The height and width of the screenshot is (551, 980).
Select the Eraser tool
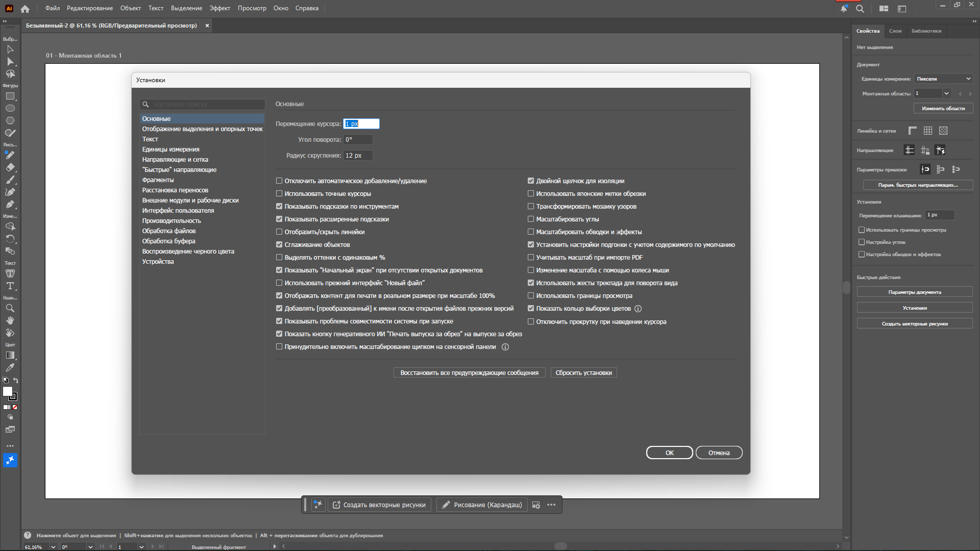tap(10, 168)
